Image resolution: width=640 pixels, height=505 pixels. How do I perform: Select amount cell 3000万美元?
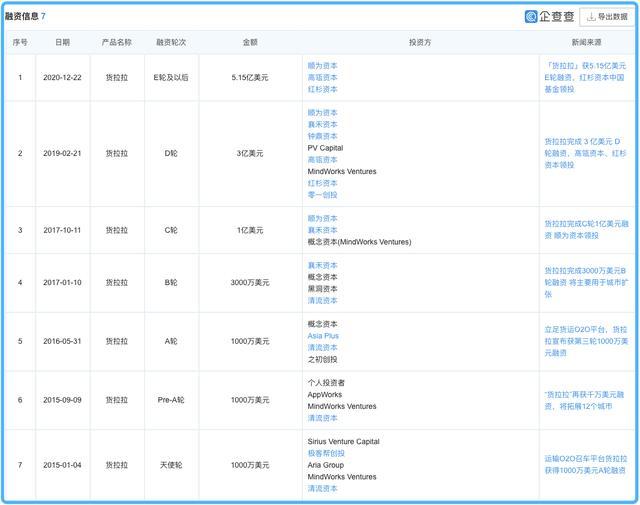point(250,283)
